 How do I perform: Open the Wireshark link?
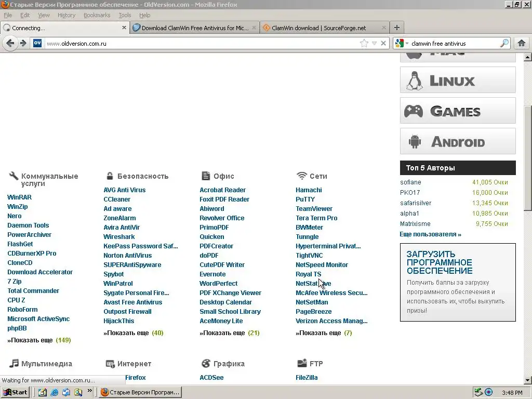click(119, 236)
